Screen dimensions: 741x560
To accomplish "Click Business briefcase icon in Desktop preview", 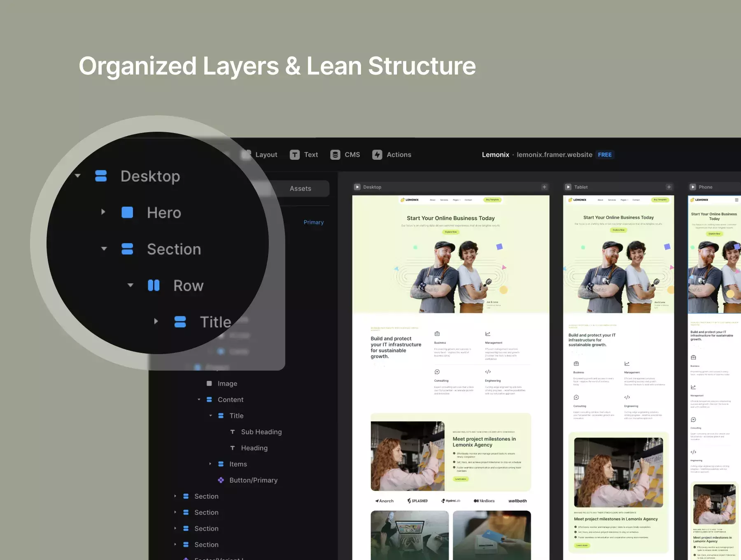I will tap(437, 334).
